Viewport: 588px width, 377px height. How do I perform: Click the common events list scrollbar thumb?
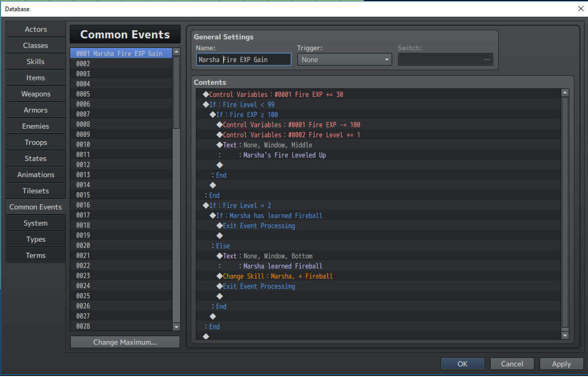(x=176, y=93)
